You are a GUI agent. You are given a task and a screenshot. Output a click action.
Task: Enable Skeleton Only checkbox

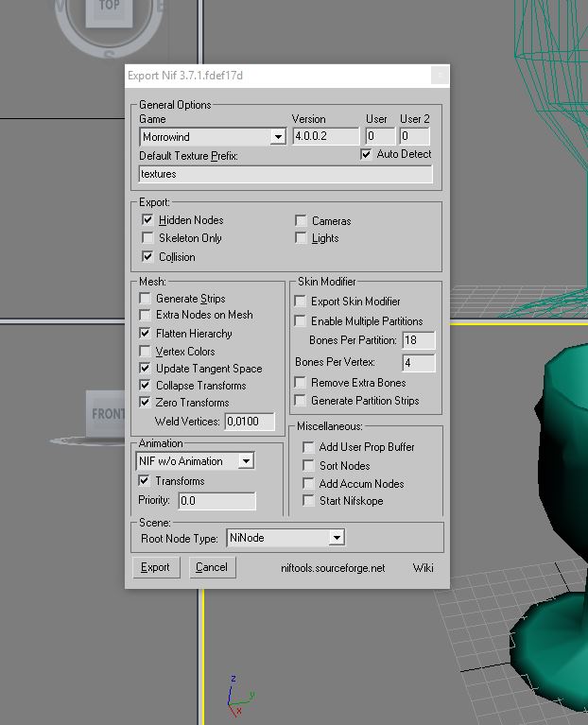[147, 237]
